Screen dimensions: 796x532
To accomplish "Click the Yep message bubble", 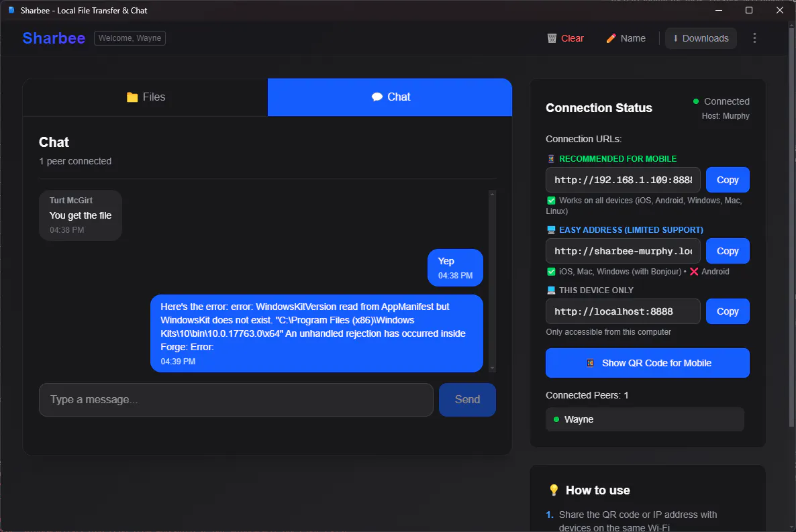I will (455, 268).
